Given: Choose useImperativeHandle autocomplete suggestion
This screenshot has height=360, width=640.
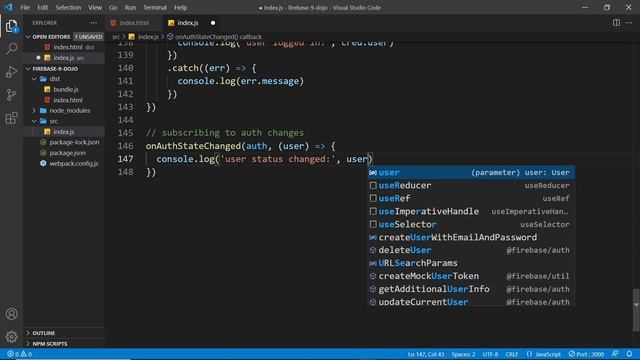Looking at the screenshot, I should (471, 211).
